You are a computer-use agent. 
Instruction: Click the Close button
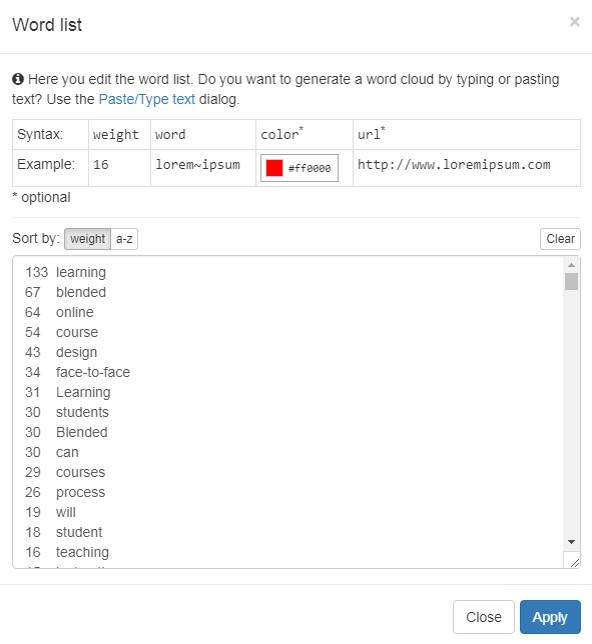pyautogui.click(x=484, y=617)
